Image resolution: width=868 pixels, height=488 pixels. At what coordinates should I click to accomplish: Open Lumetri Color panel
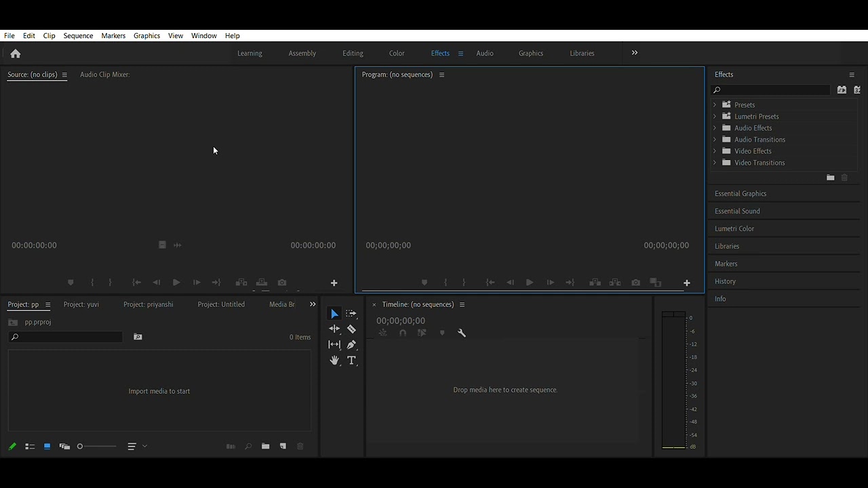point(734,229)
